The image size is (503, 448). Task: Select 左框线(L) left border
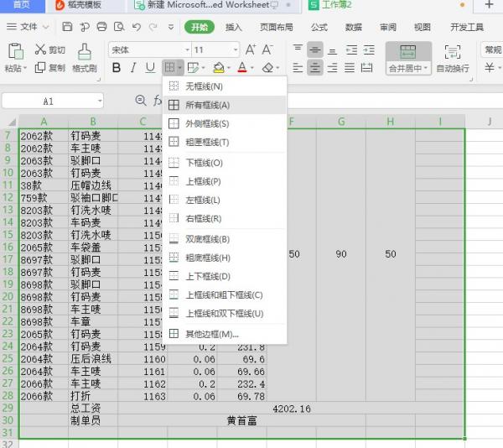click(224, 201)
